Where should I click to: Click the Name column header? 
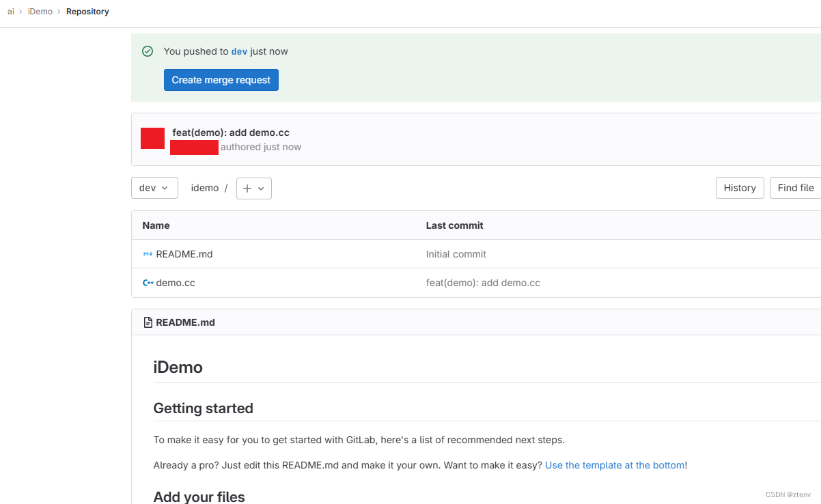pos(156,225)
